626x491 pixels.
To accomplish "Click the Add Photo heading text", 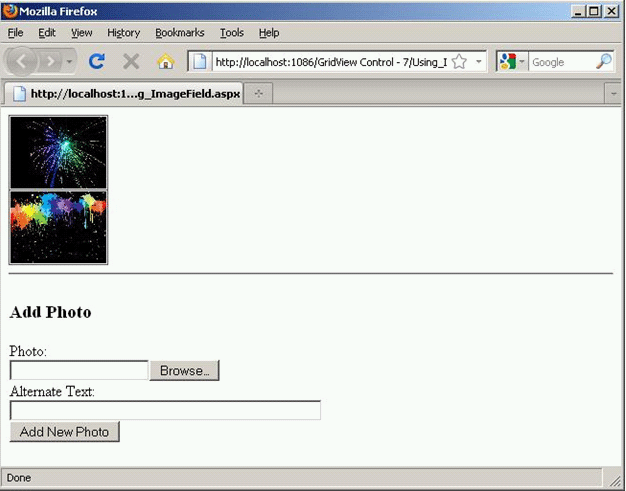I will pos(51,312).
